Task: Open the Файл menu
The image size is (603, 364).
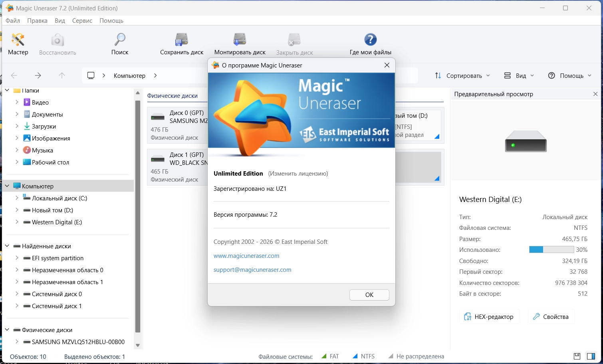Action: (13, 21)
